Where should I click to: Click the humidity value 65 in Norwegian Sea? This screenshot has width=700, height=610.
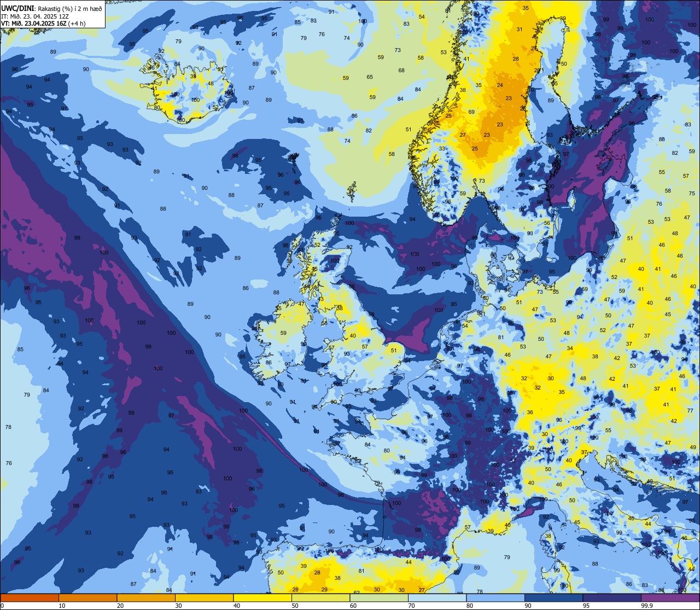(x=370, y=77)
